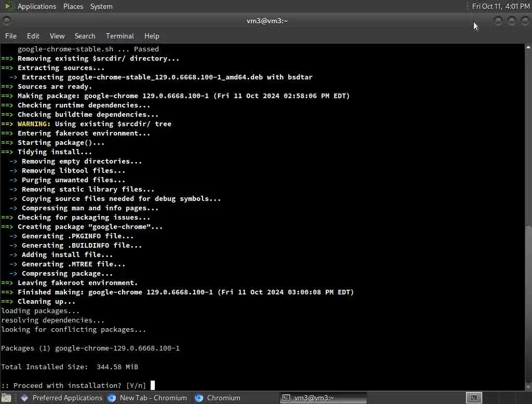Switch to vm3@vm3:~ taskbar entry
Screen dimensions: 532x404
pos(323,398)
